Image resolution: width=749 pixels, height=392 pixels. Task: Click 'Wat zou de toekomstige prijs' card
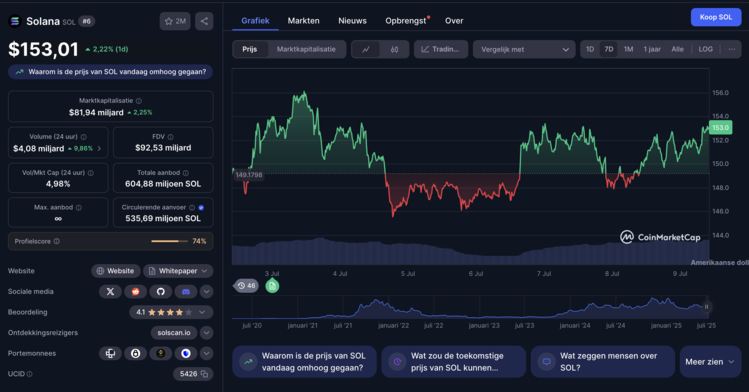pyautogui.click(x=454, y=362)
